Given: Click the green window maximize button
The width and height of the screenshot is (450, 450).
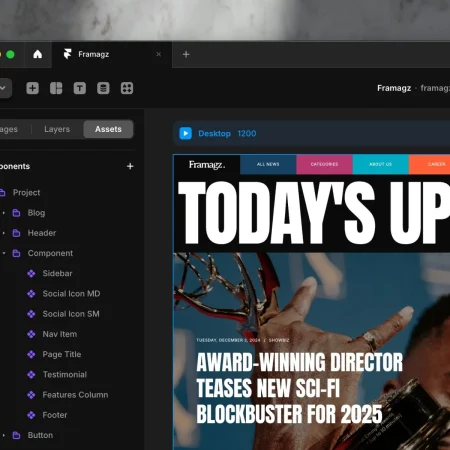Looking at the screenshot, I should [x=10, y=54].
